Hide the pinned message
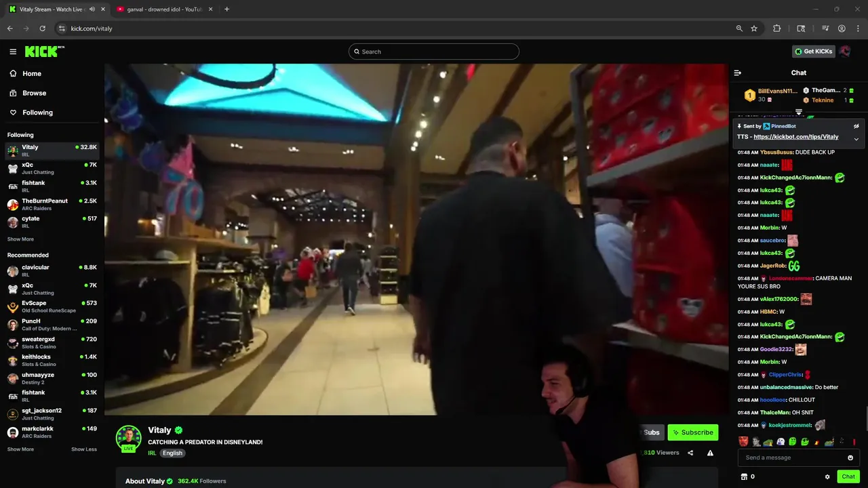 tap(856, 126)
